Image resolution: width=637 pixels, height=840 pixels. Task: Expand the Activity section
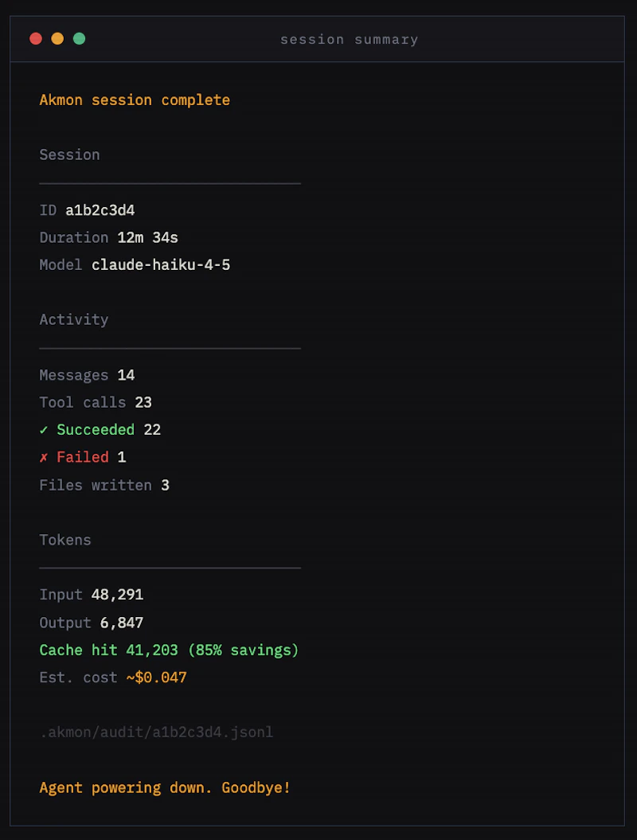click(74, 319)
